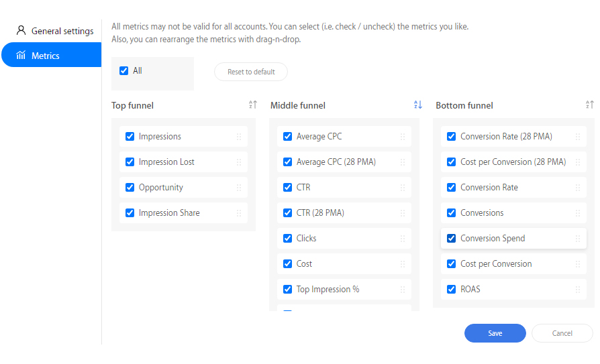Cancel the metrics changes

pos(562,333)
